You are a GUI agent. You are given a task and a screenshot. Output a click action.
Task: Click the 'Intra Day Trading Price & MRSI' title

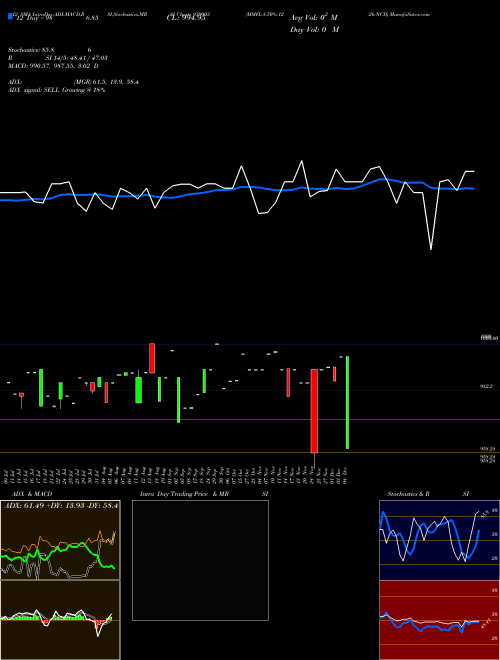205,494
